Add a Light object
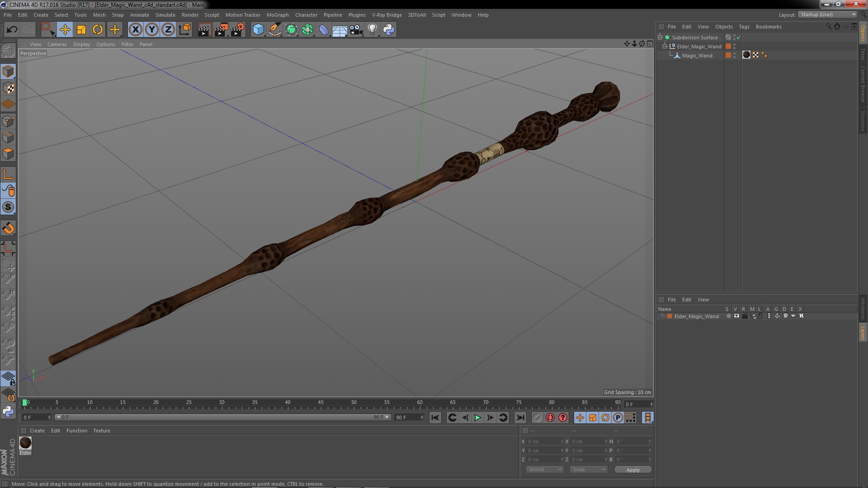The image size is (868, 488). 373,30
